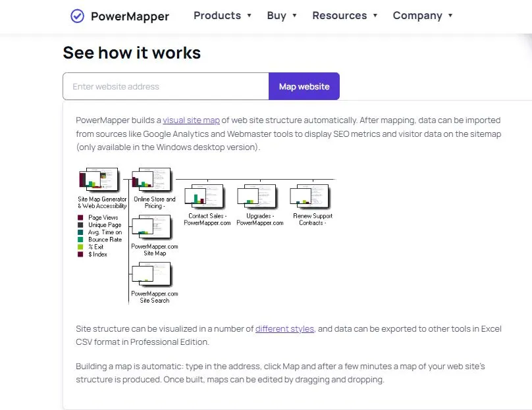Open the Company menu
532x410 pixels.
(423, 16)
